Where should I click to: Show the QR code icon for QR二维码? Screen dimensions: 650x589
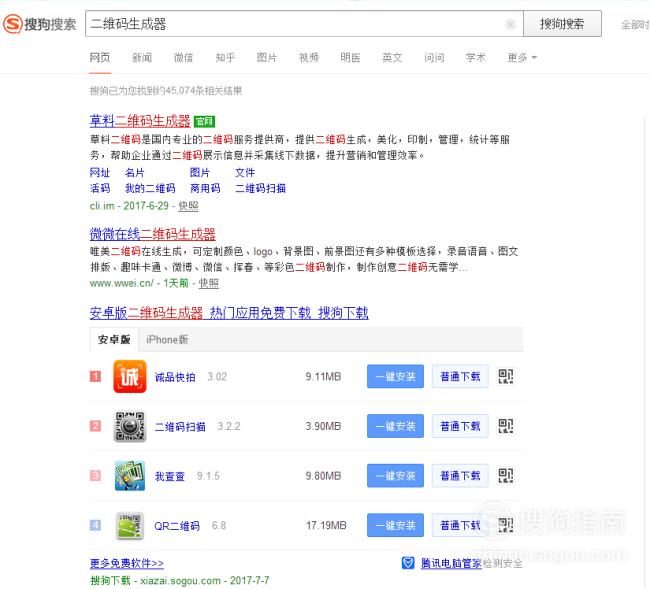tap(505, 525)
